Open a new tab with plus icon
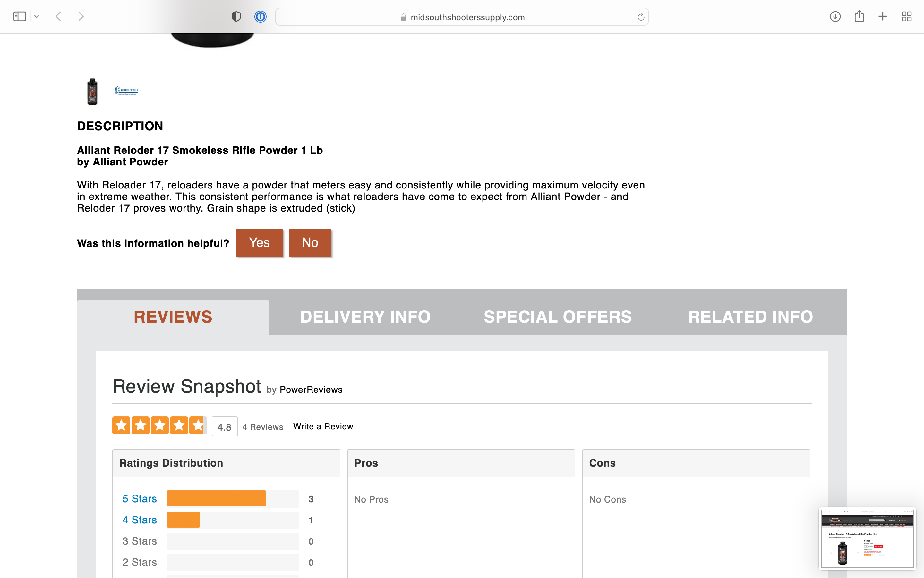 coord(883,16)
